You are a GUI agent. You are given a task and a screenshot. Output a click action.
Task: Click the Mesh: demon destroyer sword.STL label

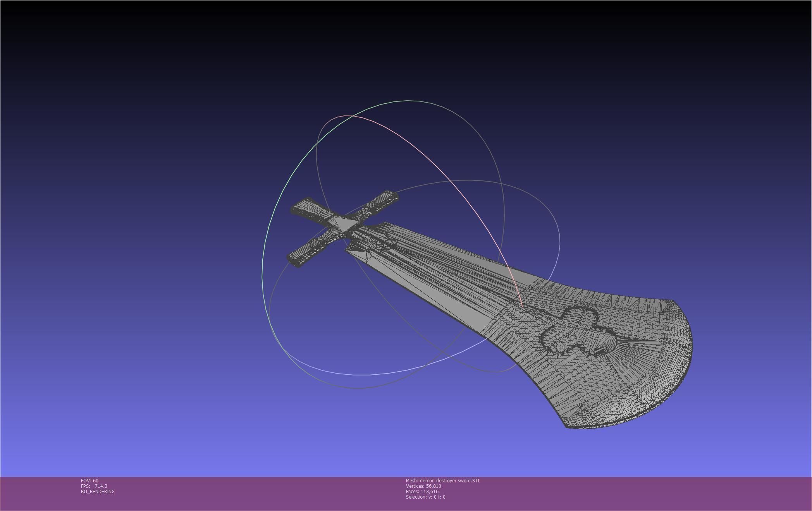(443, 480)
